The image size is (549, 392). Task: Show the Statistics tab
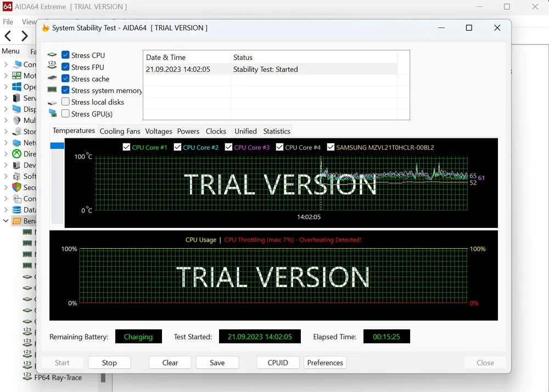(277, 131)
